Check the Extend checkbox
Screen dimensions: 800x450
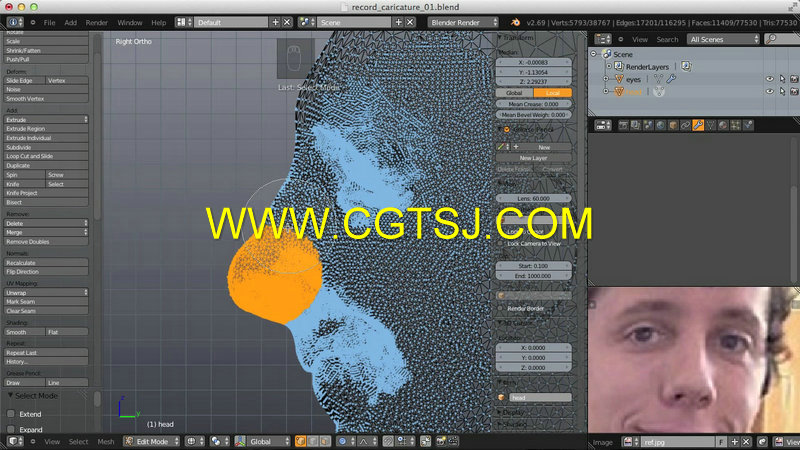coord(11,414)
